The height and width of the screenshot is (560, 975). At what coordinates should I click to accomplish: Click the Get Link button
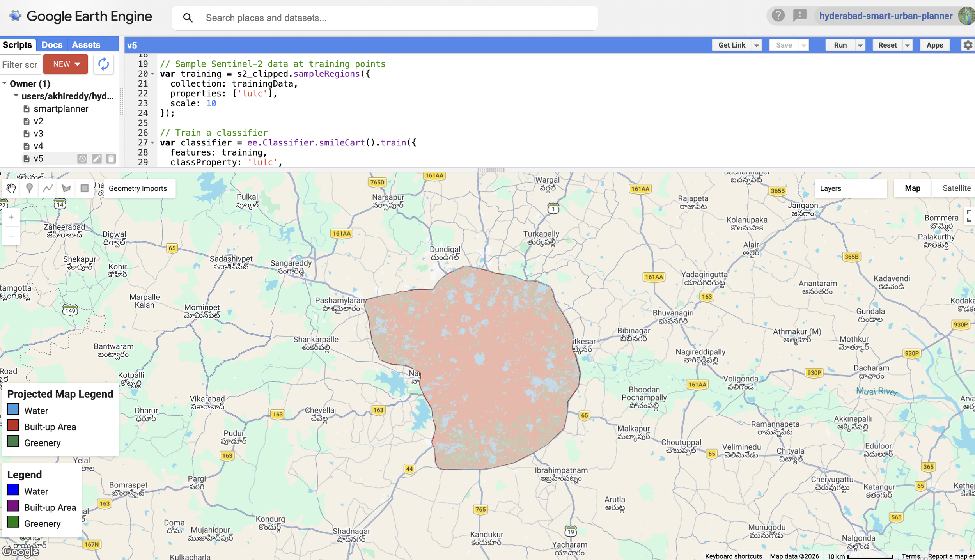pyautogui.click(x=732, y=45)
